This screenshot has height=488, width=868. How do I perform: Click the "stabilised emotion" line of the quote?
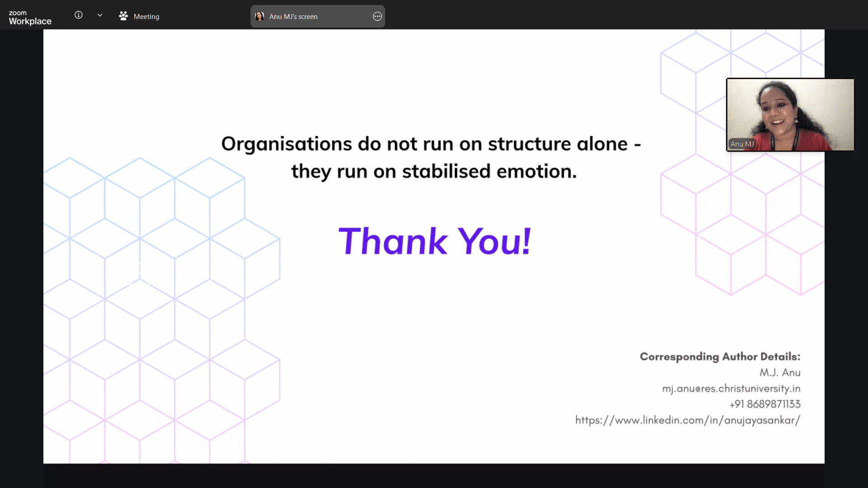coord(434,171)
